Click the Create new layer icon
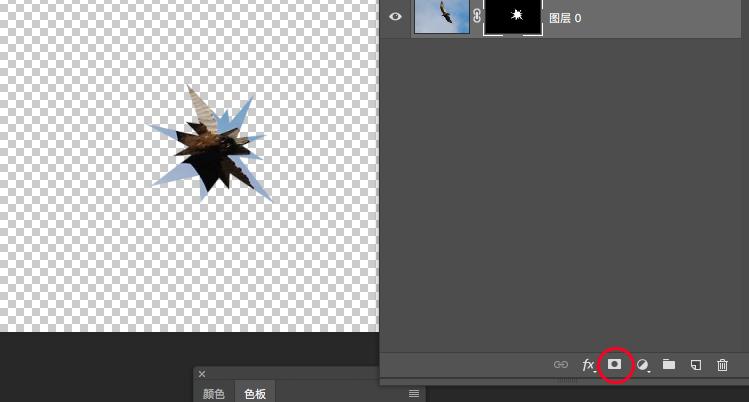 [696, 365]
